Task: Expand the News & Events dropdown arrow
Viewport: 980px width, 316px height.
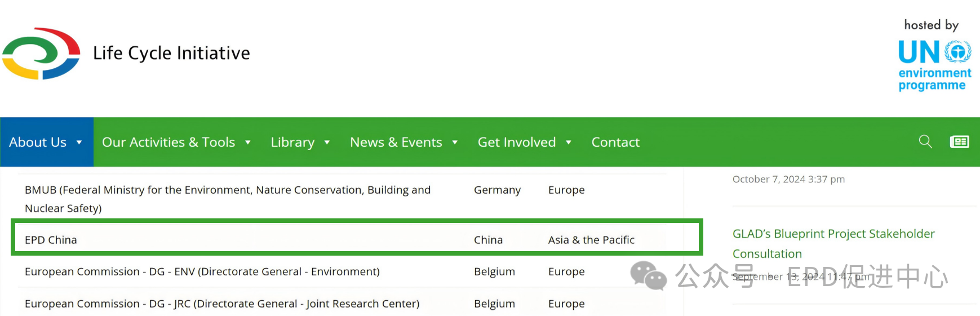Action: pos(455,142)
